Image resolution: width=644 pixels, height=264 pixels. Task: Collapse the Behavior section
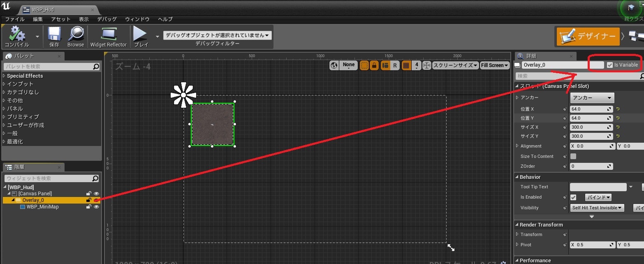point(517,177)
